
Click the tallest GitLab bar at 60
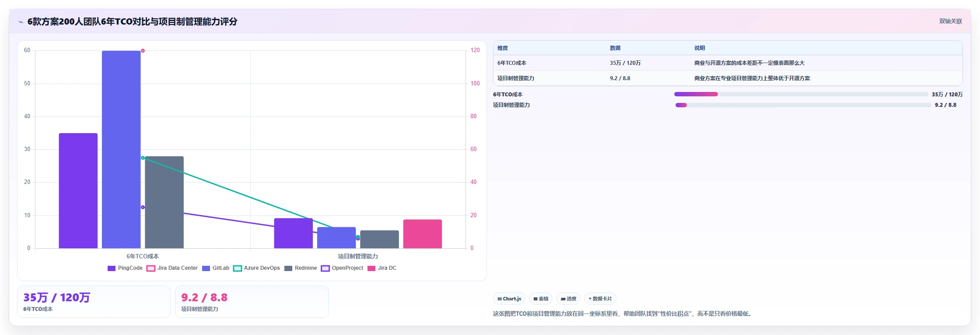click(x=121, y=149)
